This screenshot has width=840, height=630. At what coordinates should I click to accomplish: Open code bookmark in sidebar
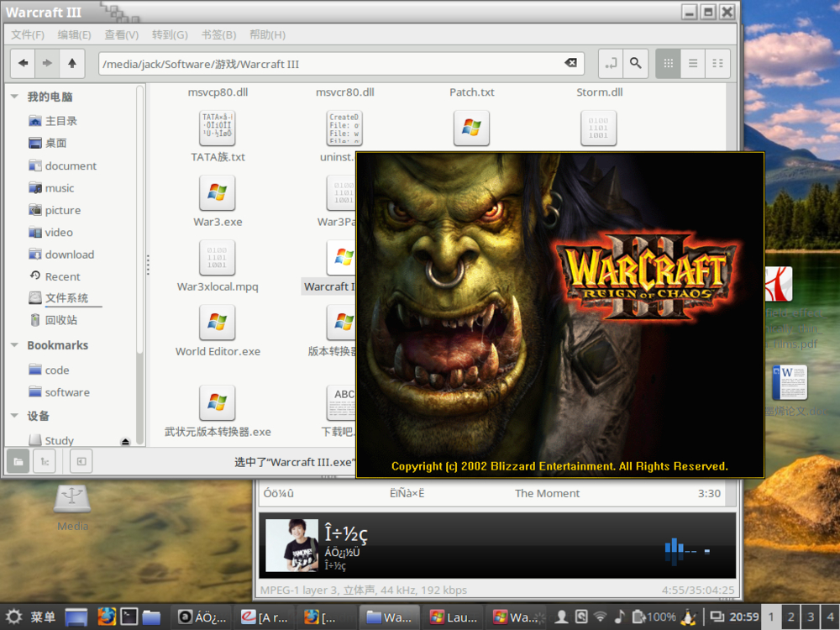click(x=48, y=370)
